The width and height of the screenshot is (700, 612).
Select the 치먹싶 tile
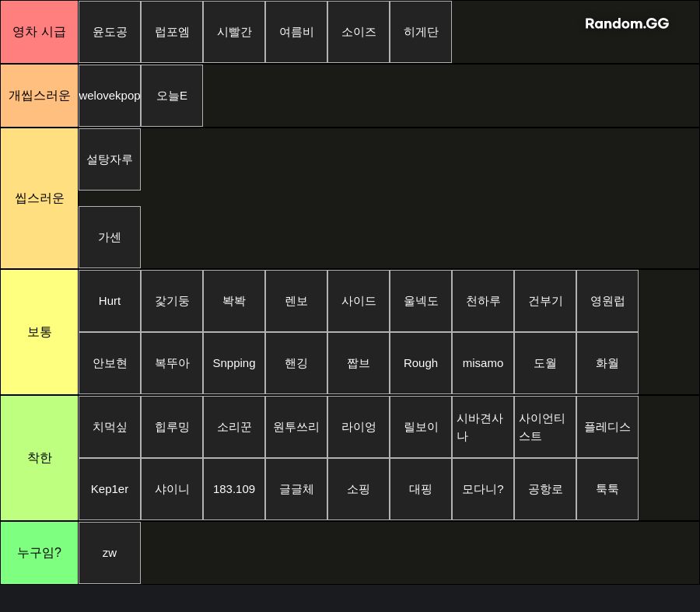(110, 427)
